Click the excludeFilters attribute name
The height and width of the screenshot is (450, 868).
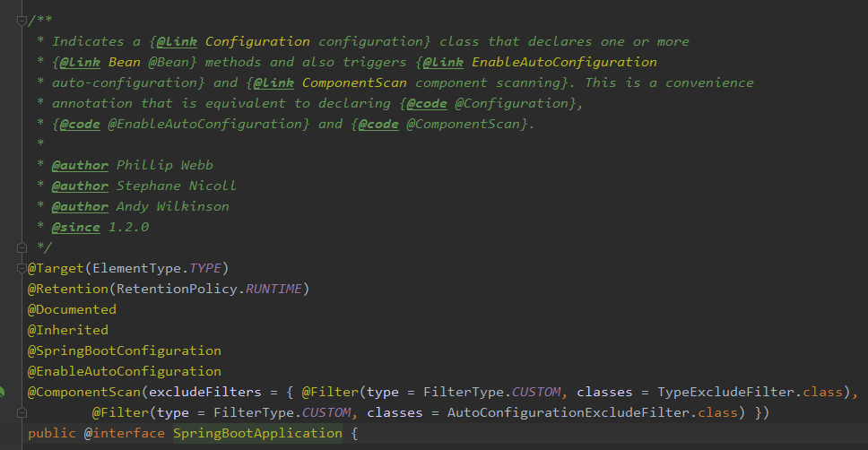pos(201,392)
